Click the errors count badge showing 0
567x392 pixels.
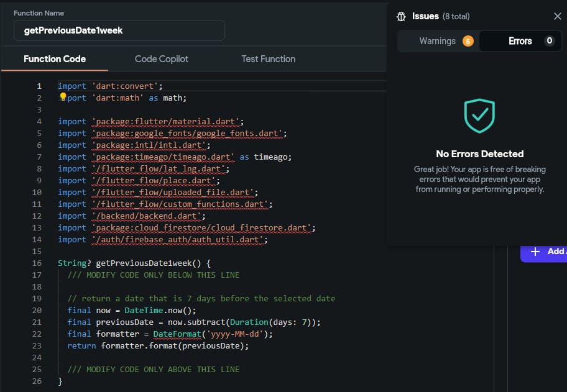[548, 41]
